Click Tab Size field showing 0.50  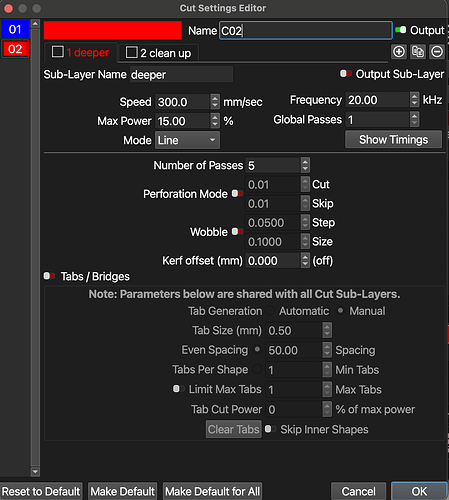tap(294, 330)
